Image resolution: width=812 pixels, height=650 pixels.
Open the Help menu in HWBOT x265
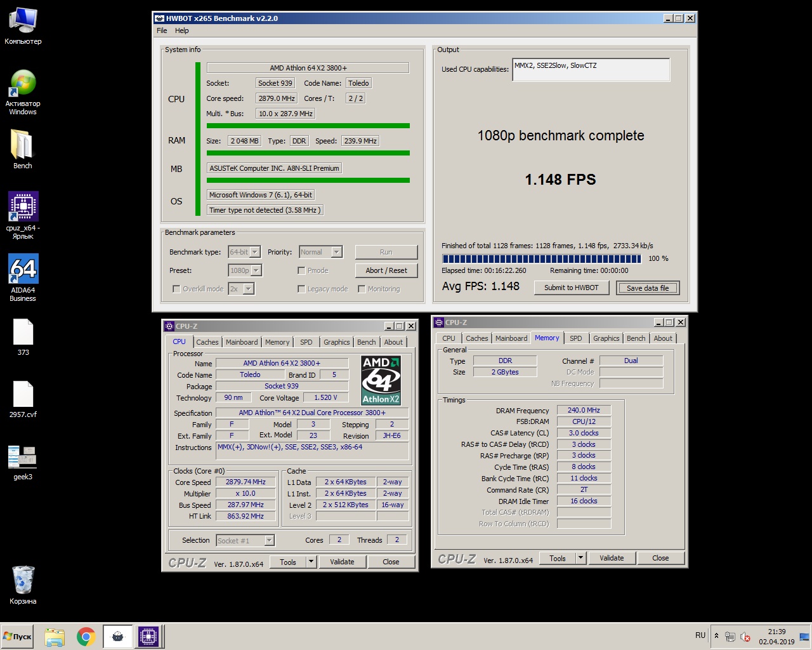[x=182, y=30]
